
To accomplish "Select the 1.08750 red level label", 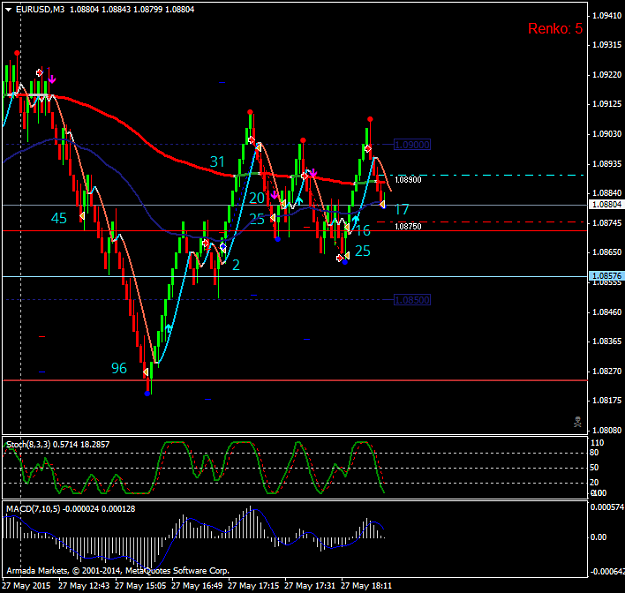I will 408,226.
